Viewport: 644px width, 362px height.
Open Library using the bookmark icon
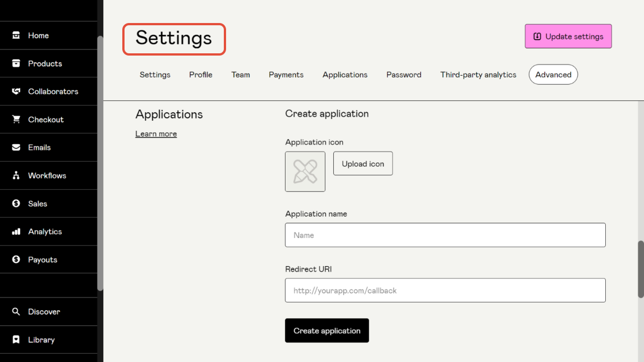pyautogui.click(x=16, y=340)
